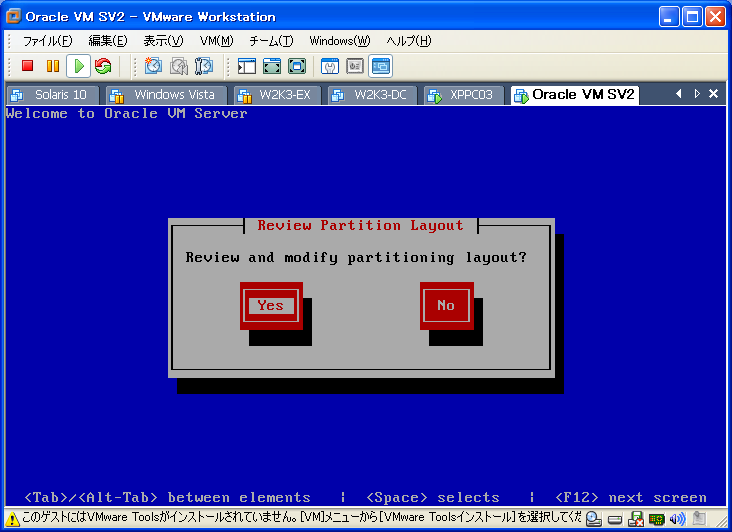Open the 編集(E) menu
Viewport: 732px width, 532px height.
108,41
